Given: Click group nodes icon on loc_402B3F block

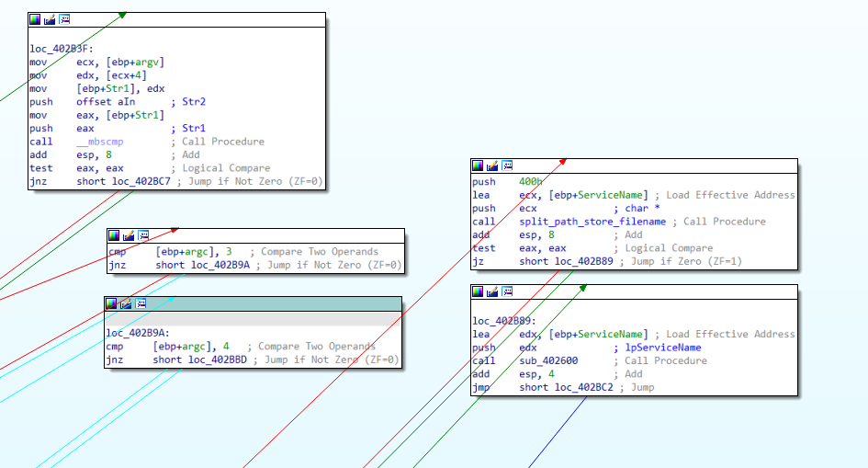Looking at the screenshot, I should [x=63, y=19].
